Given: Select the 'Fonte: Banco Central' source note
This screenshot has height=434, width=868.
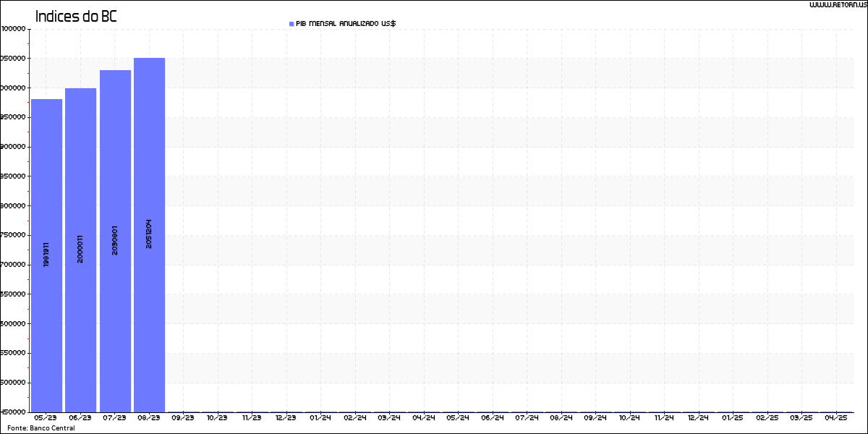Looking at the screenshot, I should [41, 428].
